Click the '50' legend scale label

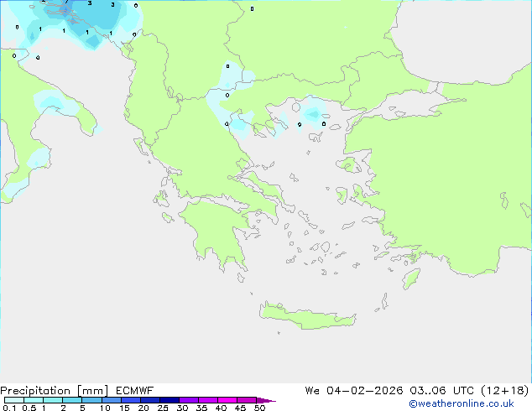click(x=259, y=408)
